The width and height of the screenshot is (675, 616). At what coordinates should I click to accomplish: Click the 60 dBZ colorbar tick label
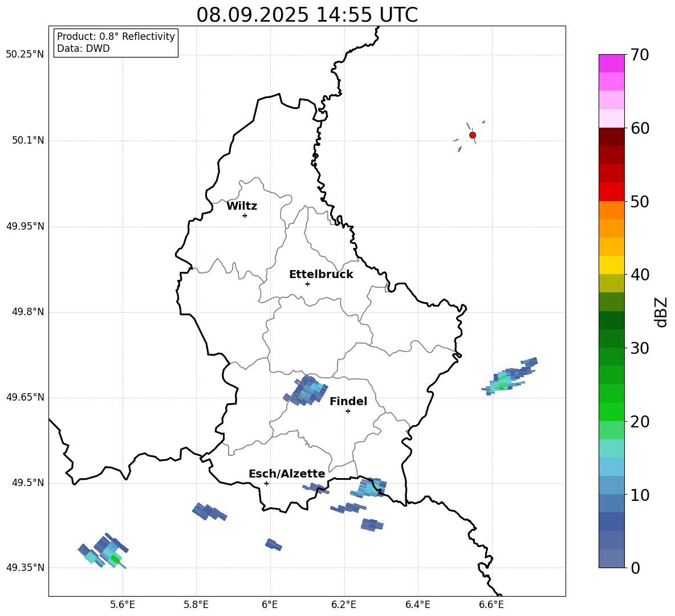(640, 128)
